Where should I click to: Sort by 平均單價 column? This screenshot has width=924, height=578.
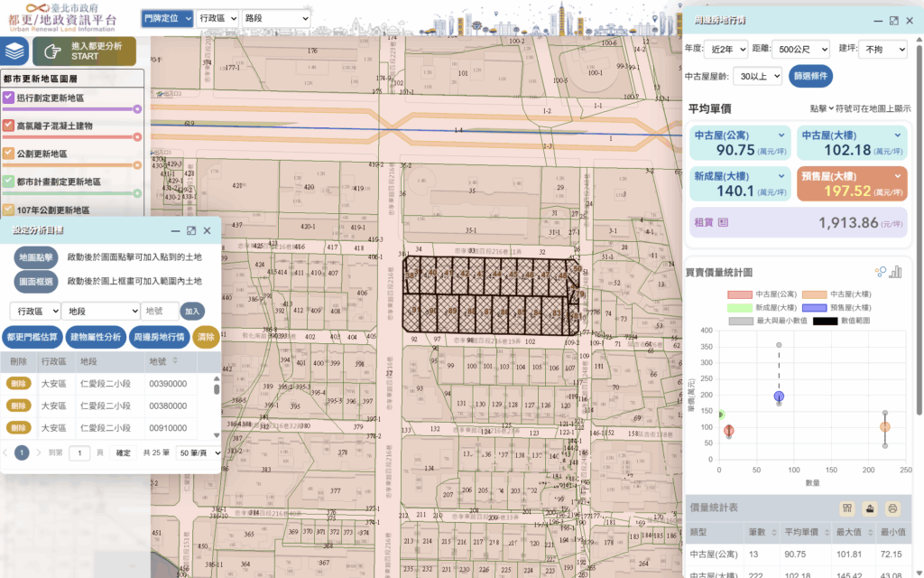click(x=827, y=532)
